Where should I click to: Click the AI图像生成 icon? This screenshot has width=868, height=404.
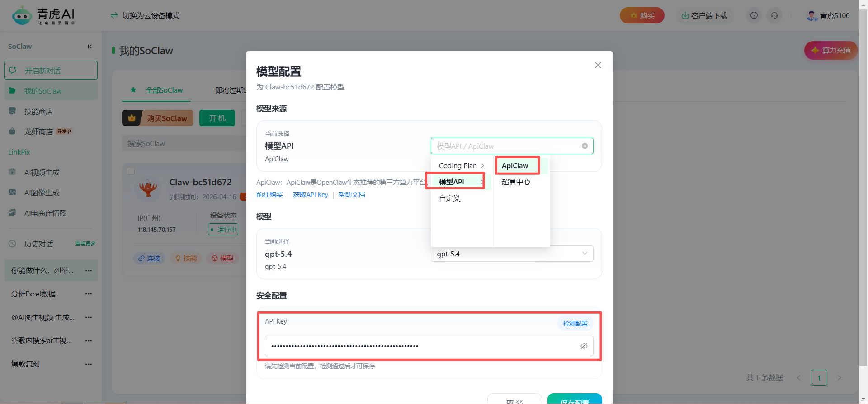(12, 193)
